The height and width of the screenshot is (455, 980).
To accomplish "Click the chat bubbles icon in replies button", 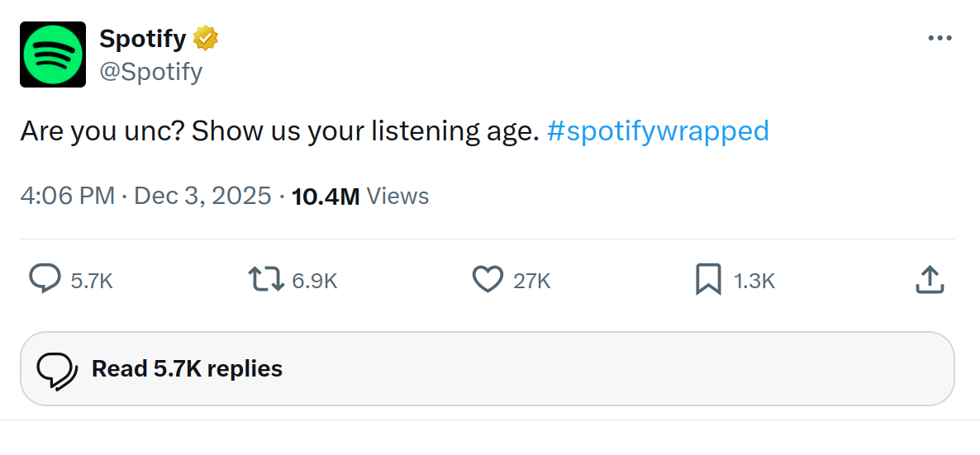I will click(x=57, y=369).
